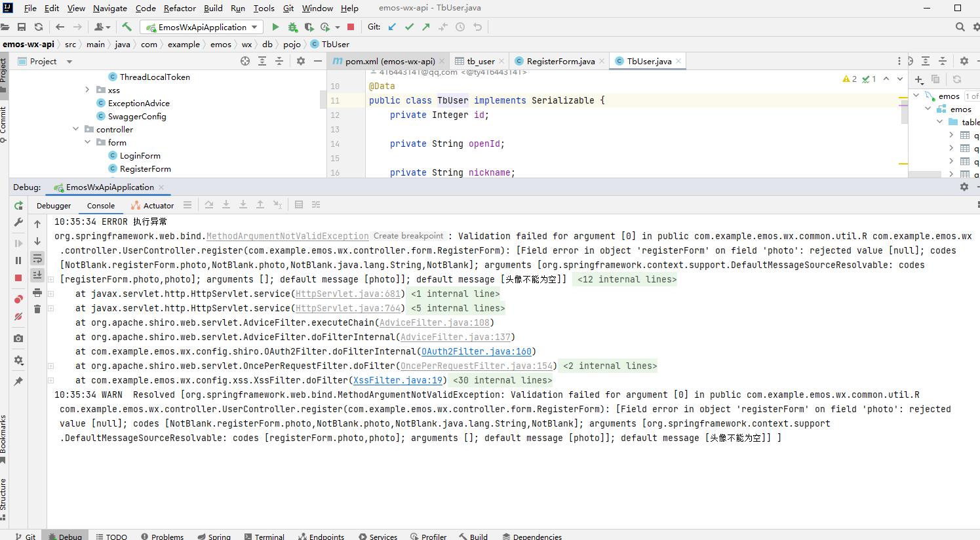Viewport: 980px width, 540px height.
Task: Collapse the controller folder in project tree
Action: point(76,129)
